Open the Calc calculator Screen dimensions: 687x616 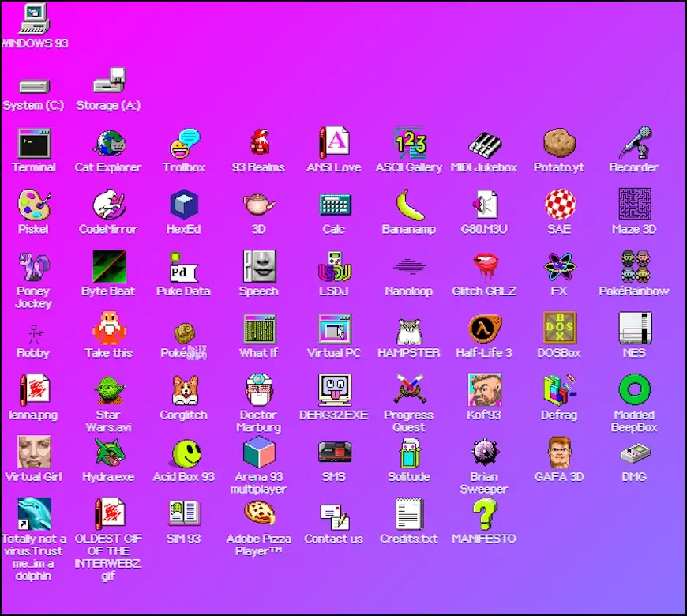[x=333, y=208]
